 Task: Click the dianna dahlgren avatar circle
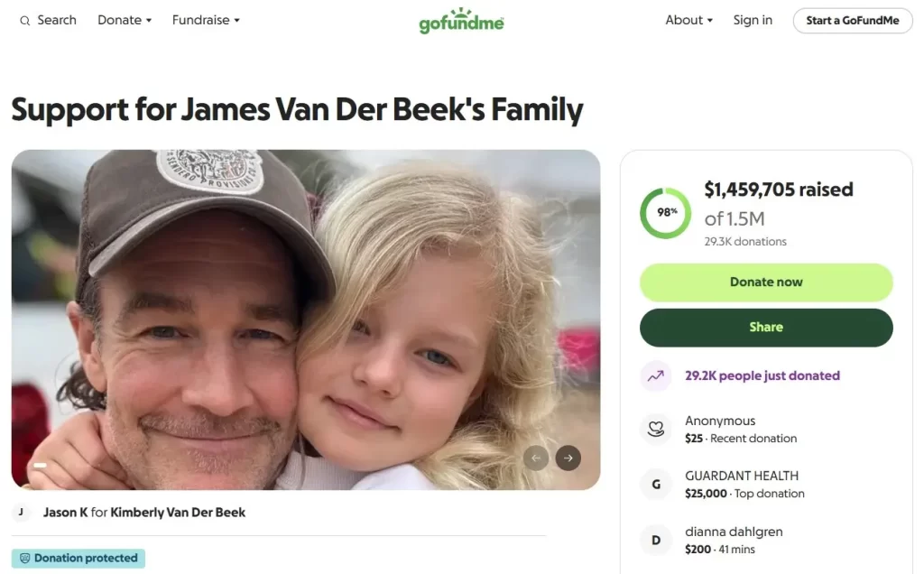point(656,540)
